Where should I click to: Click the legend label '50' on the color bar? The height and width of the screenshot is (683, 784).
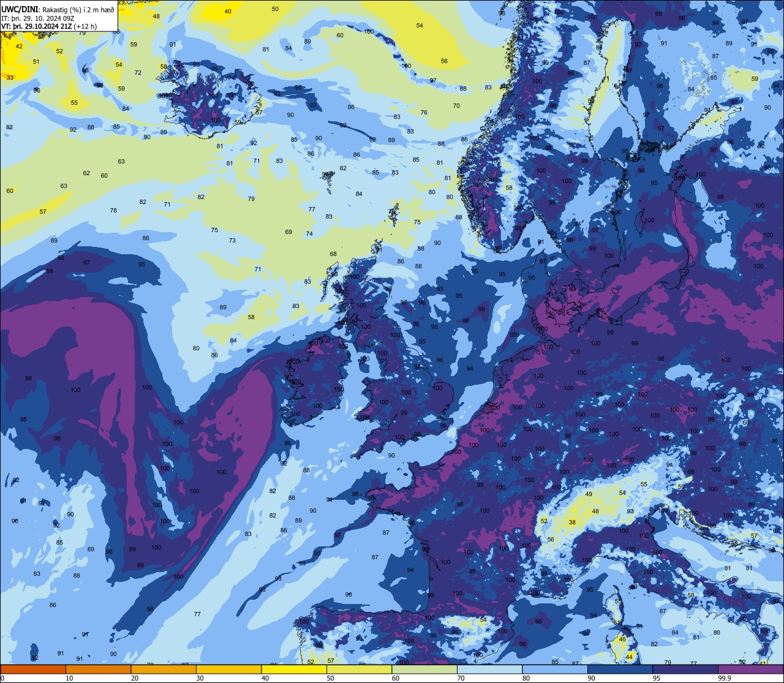pyautogui.click(x=330, y=678)
